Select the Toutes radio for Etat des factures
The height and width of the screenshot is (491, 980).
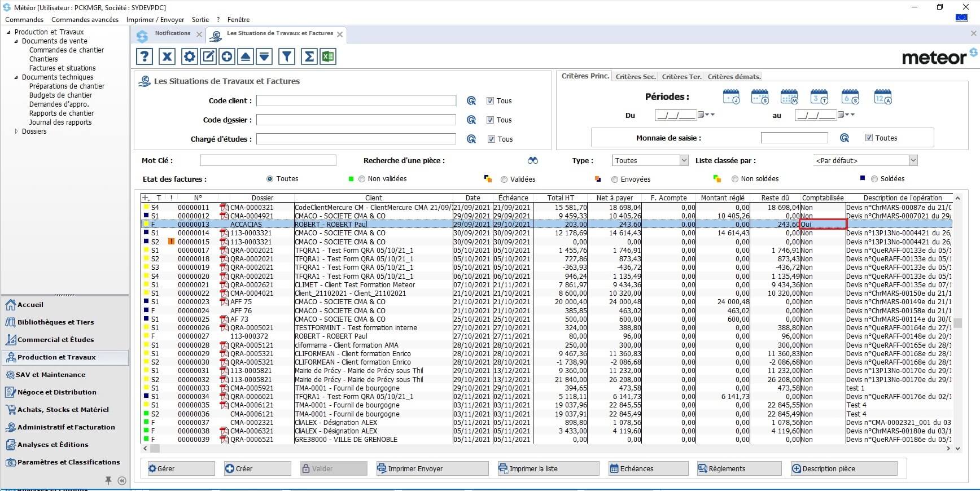pos(270,179)
